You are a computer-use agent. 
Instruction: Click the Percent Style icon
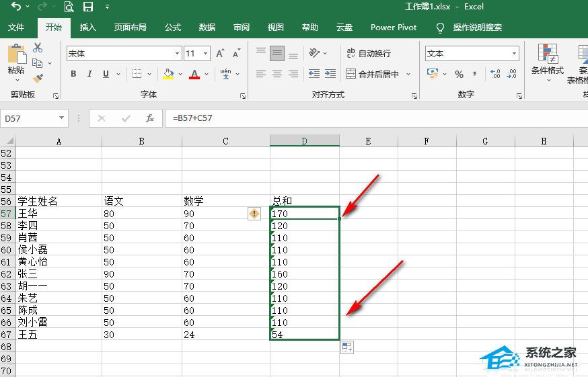(459, 74)
